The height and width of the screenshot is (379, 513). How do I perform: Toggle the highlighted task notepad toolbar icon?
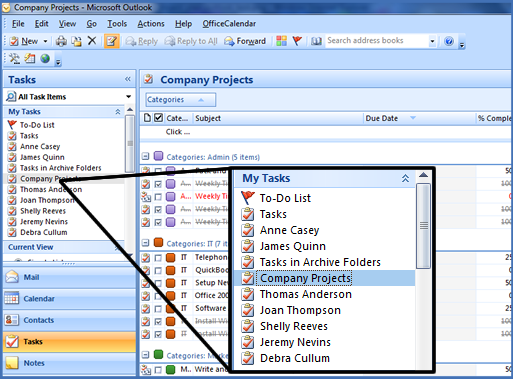112,41
